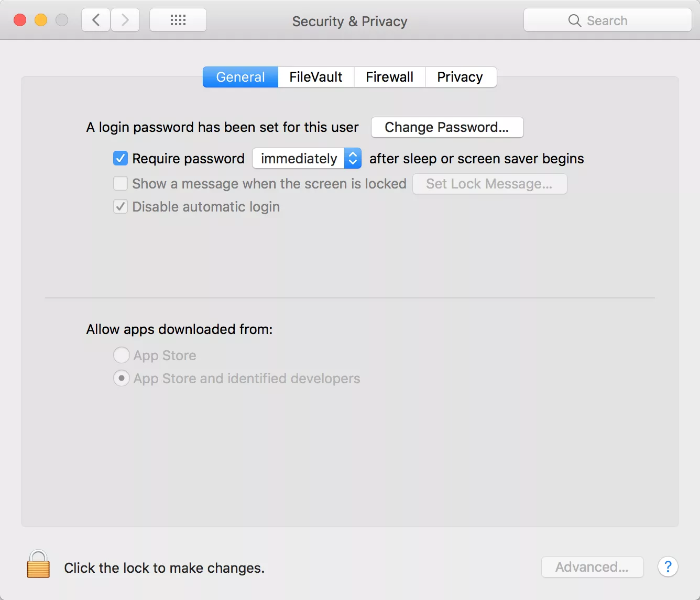Open the Privacy tab
The image size is (700, 600).
pos(460,77)
